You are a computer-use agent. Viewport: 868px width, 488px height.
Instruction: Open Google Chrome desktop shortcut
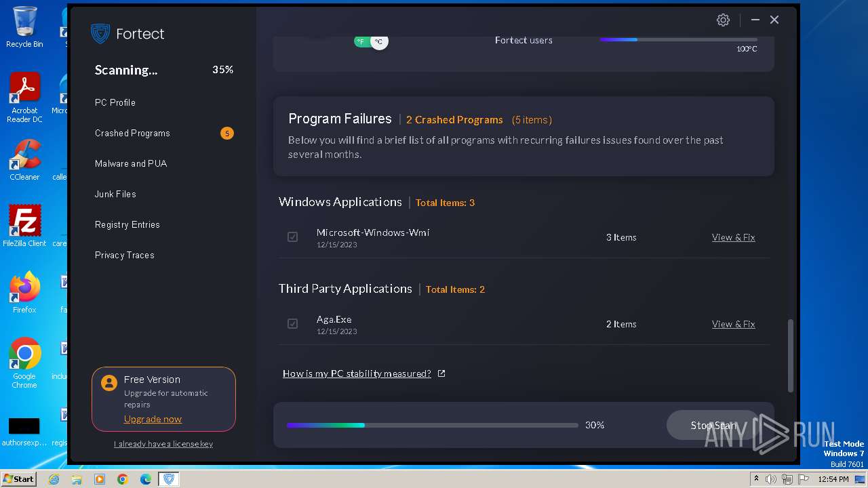pos(24,363)
